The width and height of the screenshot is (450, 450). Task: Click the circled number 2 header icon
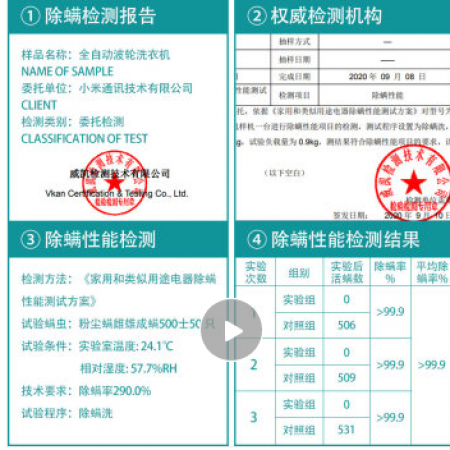257,16
